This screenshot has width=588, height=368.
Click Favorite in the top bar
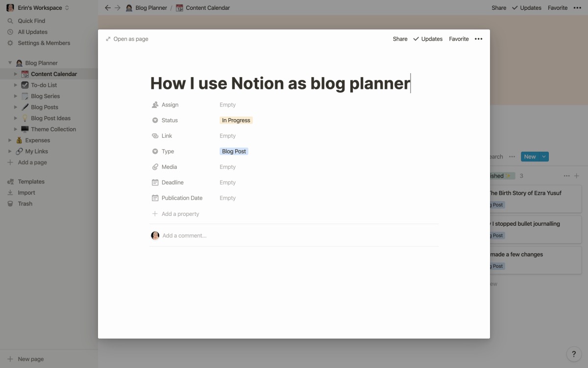point(558,8)
